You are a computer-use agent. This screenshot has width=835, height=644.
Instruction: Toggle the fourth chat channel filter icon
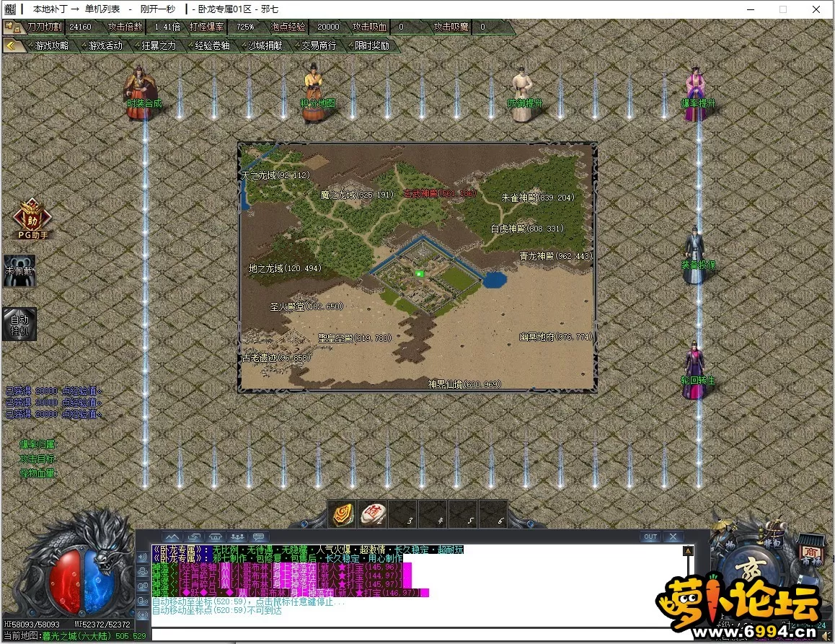(143, 600)
